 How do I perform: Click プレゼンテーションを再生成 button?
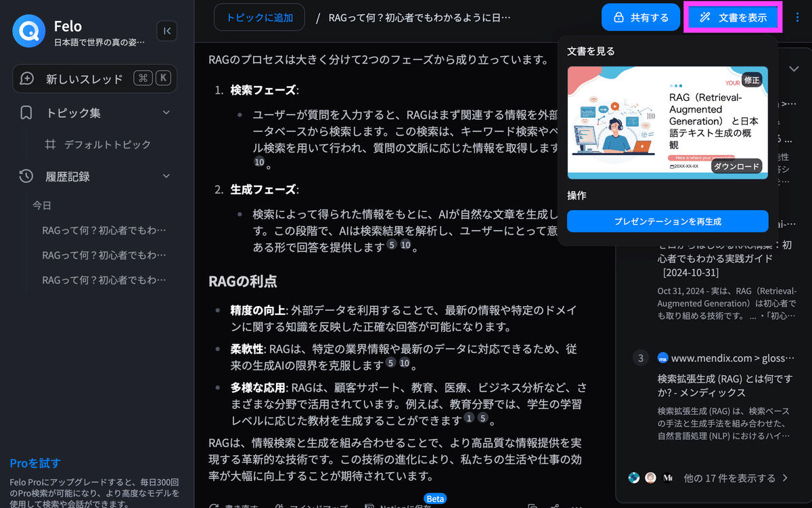click(668, 221)
